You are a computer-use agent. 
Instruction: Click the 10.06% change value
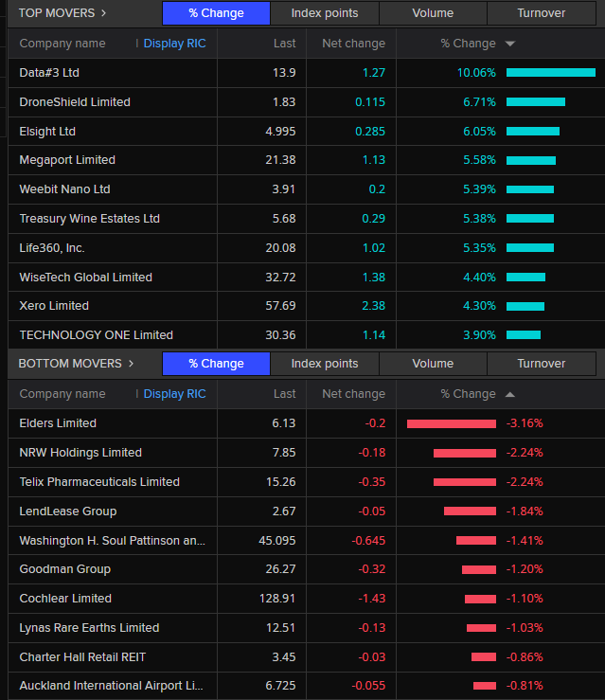pyautogui.click(x=476, y=73)
